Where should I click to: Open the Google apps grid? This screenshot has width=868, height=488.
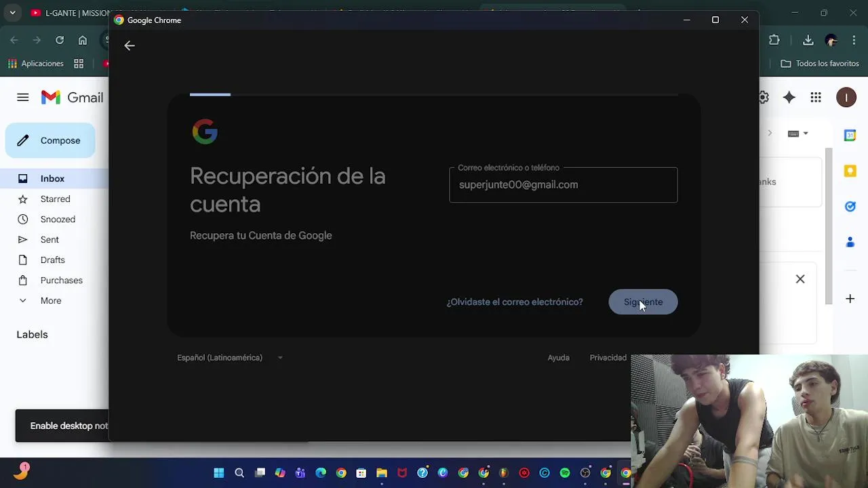816,98
